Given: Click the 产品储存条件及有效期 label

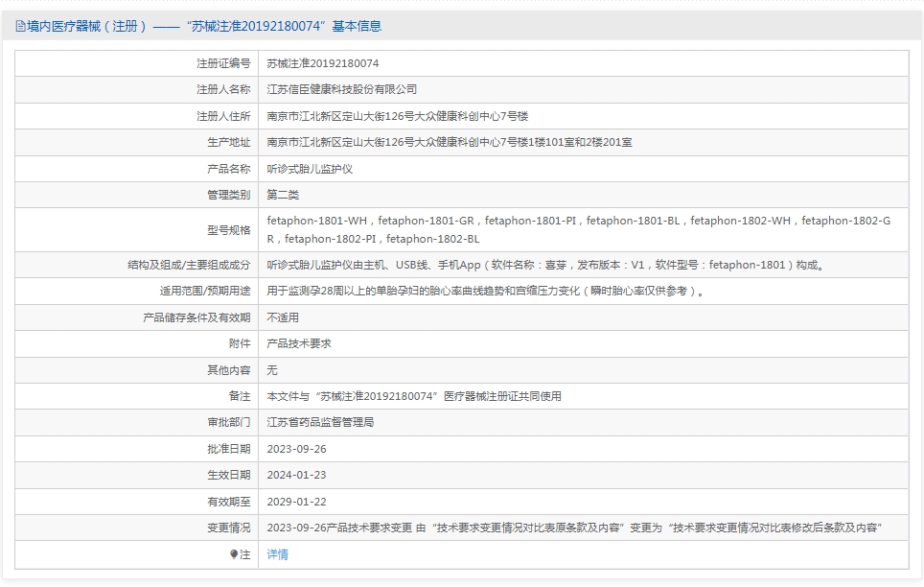Looking at the screenshot, I should [196, 317].
